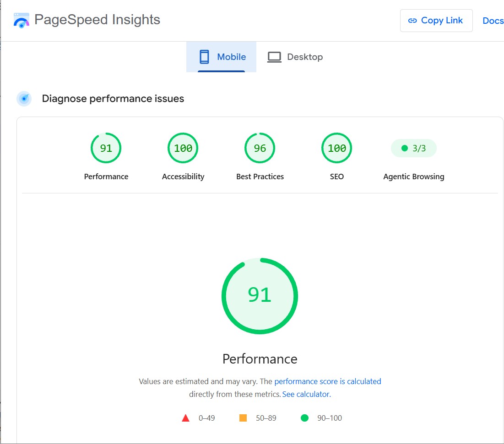Click the large 91 Performance gauge
This screenshot has height=444, width=504.
(x=260, y=296)
